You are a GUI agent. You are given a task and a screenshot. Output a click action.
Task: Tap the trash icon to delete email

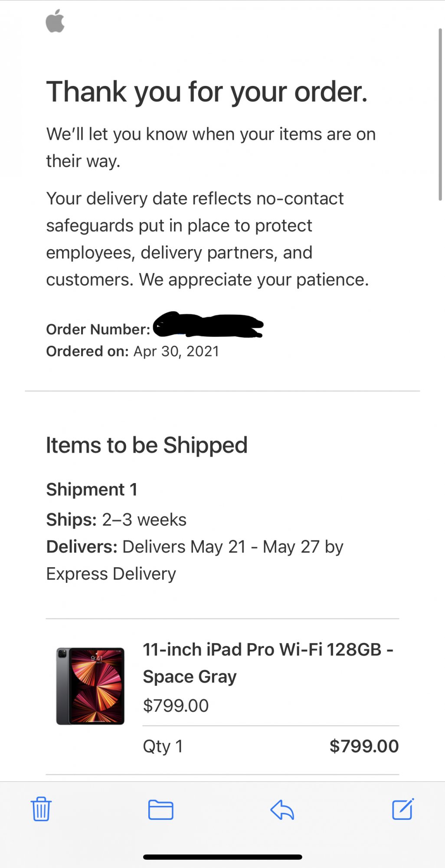[x=41, y=809]
